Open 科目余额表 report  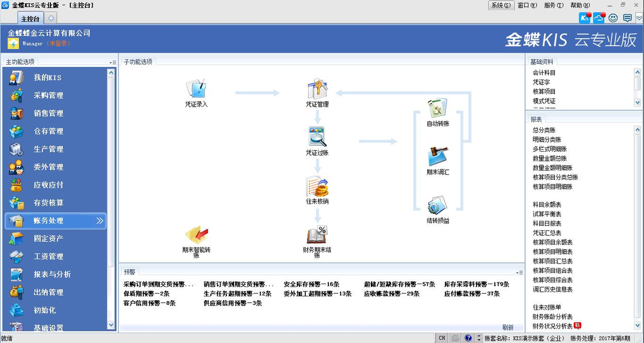(x=547, y=205)
